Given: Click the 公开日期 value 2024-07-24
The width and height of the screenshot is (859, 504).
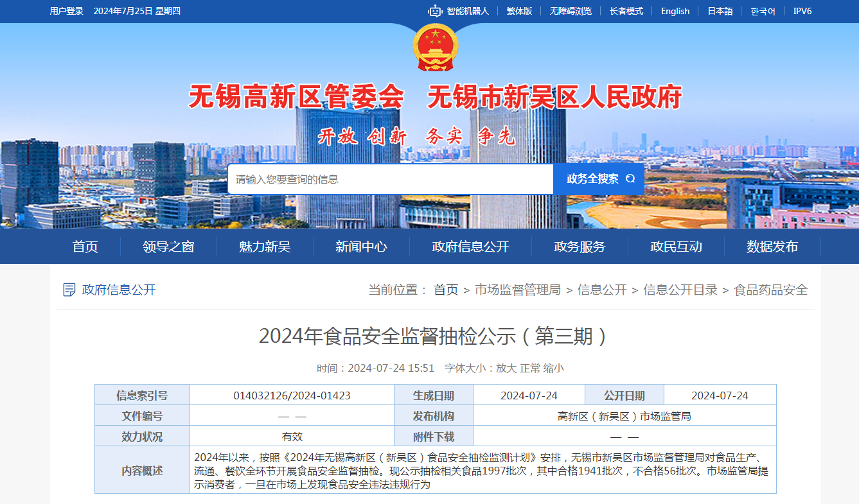Looking at the screenshot, I should coord(720,395).
